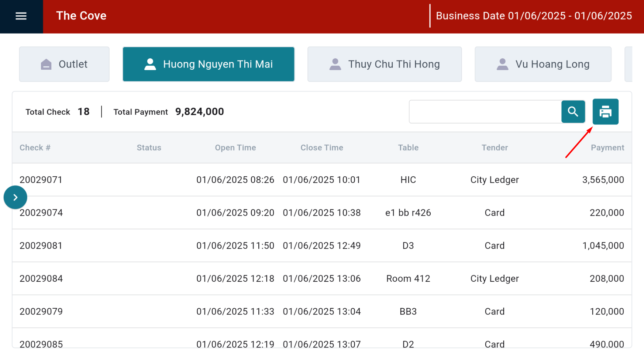This screenshot has width=644, height=357.
Task: Sort by Tender column header
Action: click(495, 148)
